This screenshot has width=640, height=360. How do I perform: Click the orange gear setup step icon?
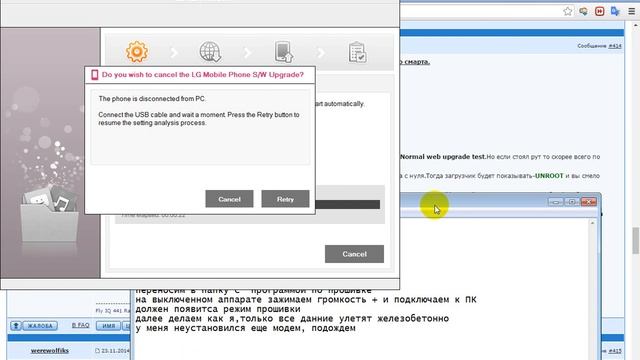[x=137, y=52]
